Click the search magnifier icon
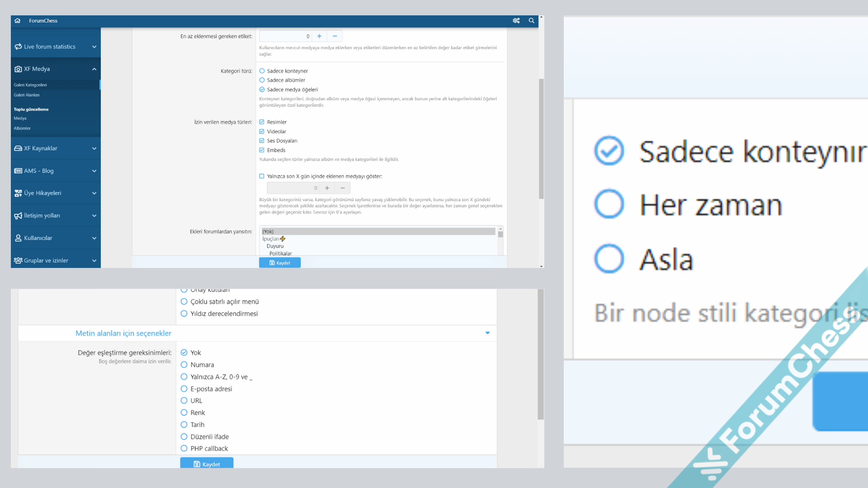Image resolution: width=868 pixels, height=488 pixels. coord(532,21)
